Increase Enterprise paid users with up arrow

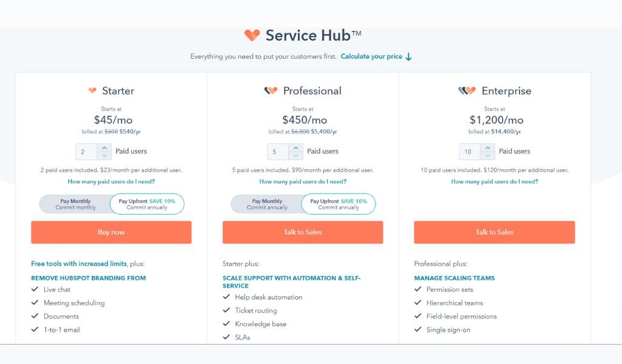point(487,148)
